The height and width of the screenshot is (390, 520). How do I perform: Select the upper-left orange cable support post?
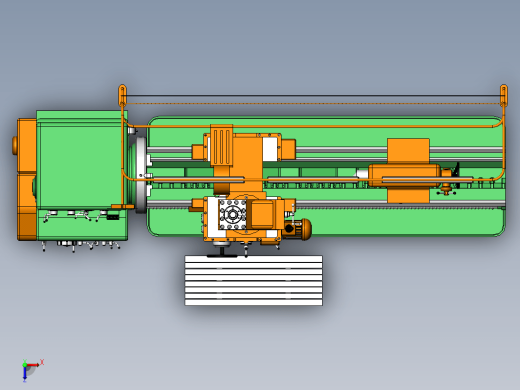pyautogui.click(x=122, y=95)
